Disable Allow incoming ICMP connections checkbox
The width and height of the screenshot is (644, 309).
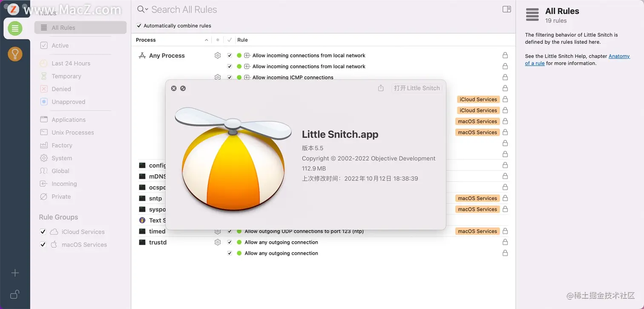coord(230,77)
